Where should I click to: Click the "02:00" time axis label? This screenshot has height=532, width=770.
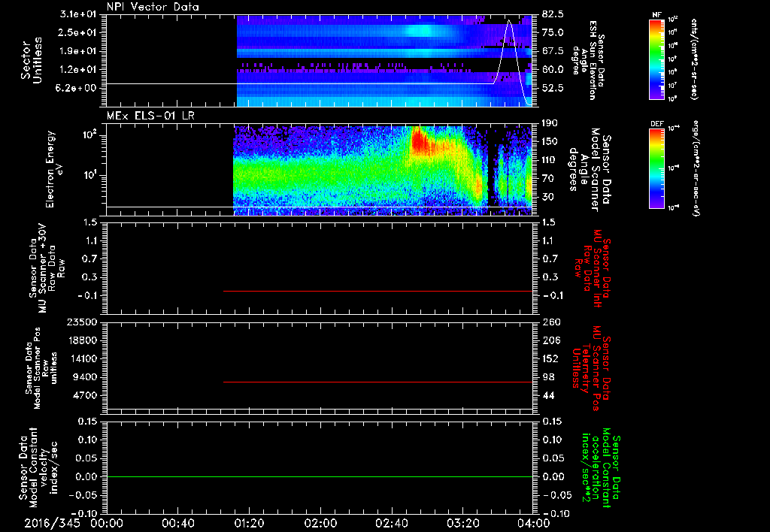[x=320, y=523]
